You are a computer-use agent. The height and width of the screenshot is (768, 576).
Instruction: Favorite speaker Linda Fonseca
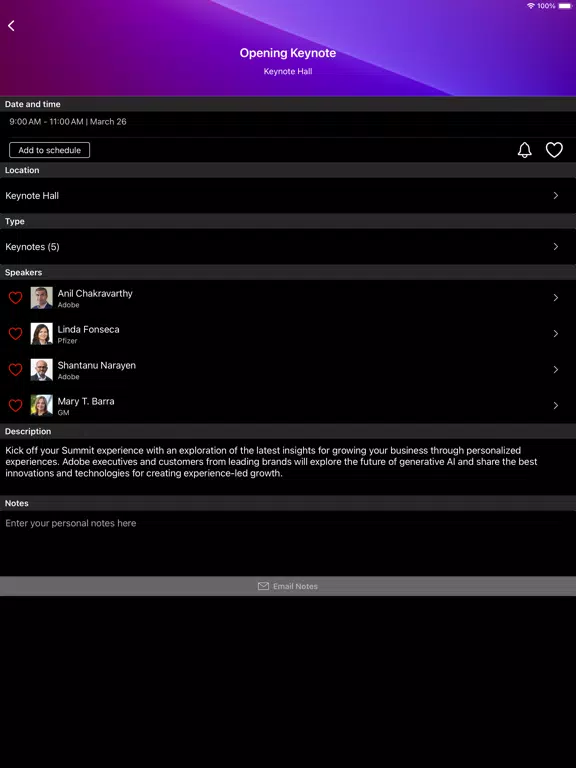click(x=16, y=334)
